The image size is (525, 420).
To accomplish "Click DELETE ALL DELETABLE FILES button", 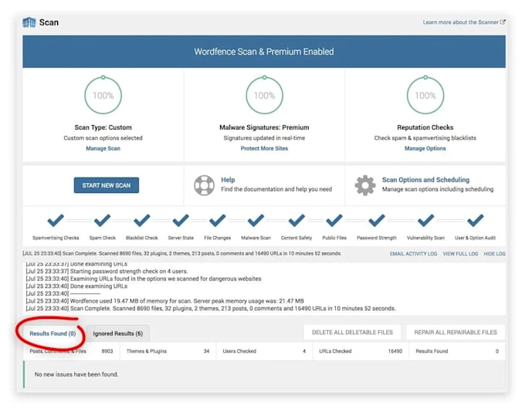I will pyautogui.click(x=352, y=332).
